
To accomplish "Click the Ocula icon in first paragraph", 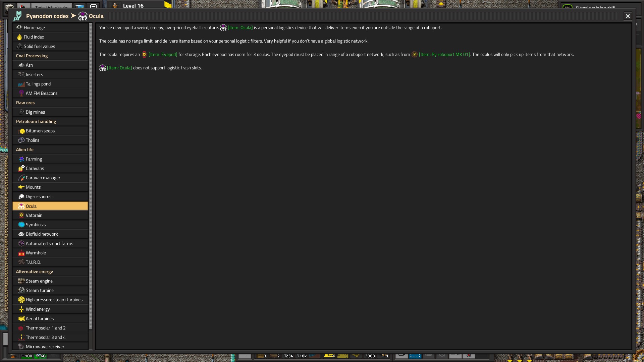I will [223, 28].
